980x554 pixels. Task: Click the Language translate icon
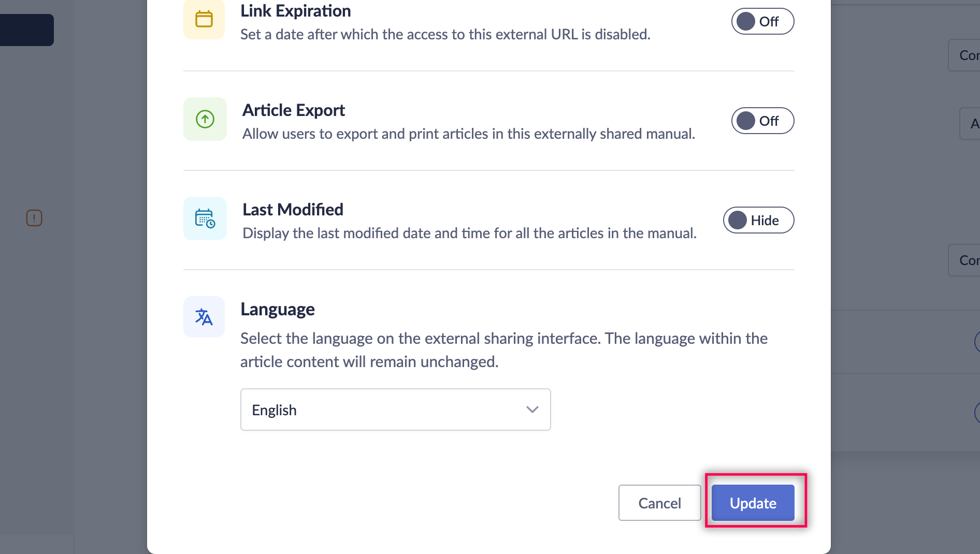[204, 317]
